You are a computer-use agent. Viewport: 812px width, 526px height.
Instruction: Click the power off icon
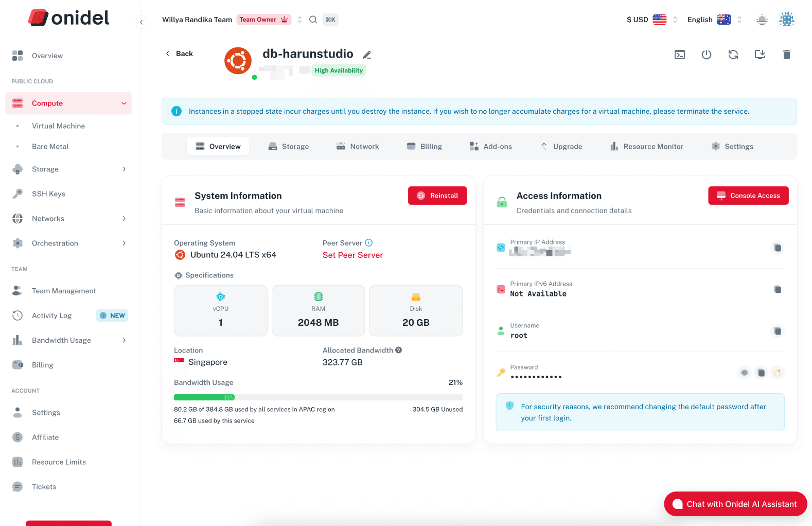[x=707, y=55]
